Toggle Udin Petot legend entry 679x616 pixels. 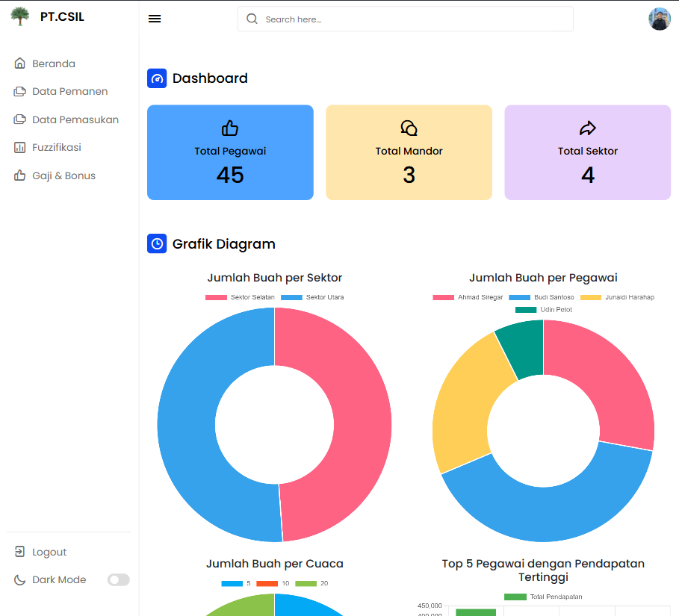click(544, 310)
